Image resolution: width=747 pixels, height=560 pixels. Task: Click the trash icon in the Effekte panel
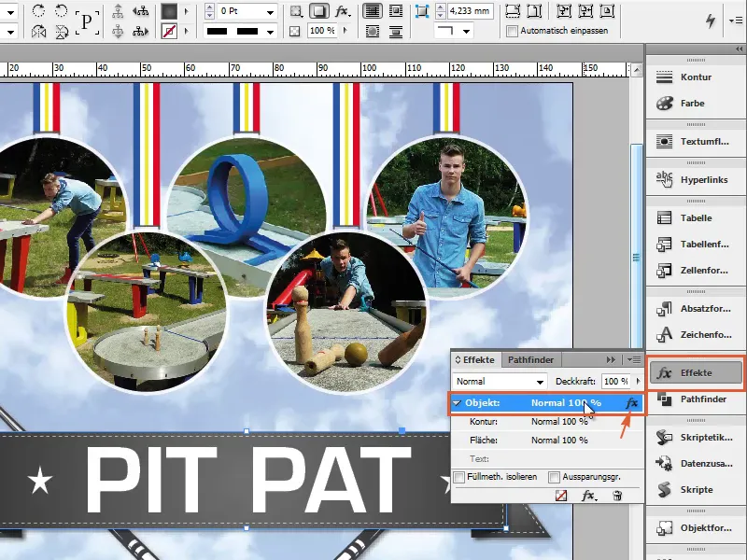tap(617, 497)
